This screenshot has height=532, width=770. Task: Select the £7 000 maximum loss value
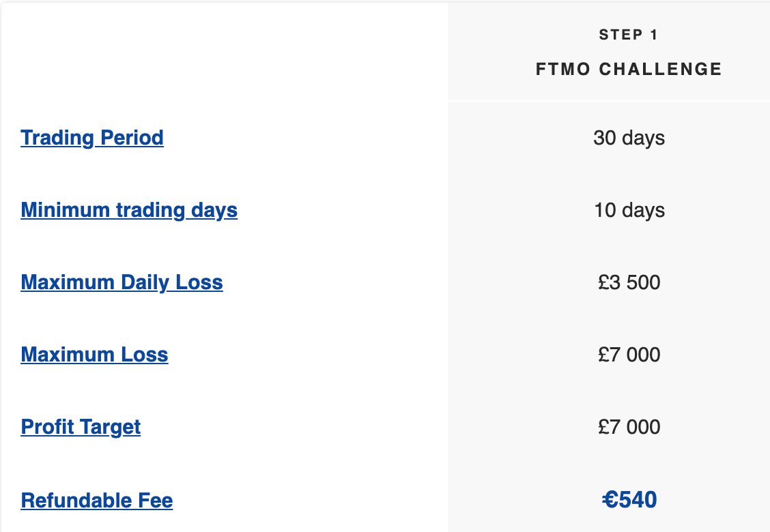click(x=629, y=355)
